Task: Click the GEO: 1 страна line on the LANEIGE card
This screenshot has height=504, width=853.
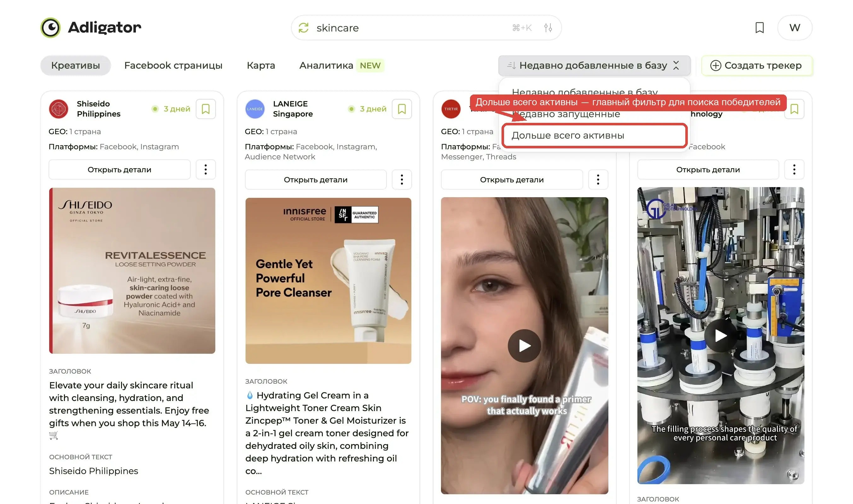Action: point(271,131)
